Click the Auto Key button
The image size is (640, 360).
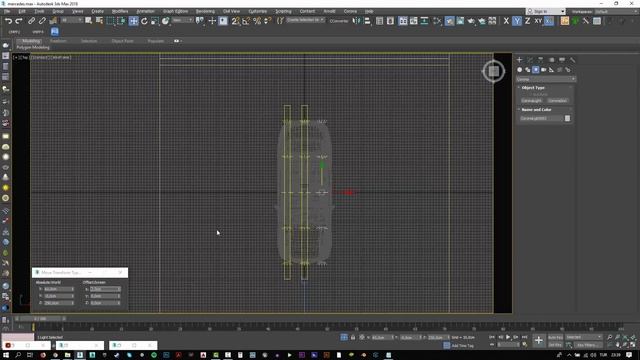point(555,337)
